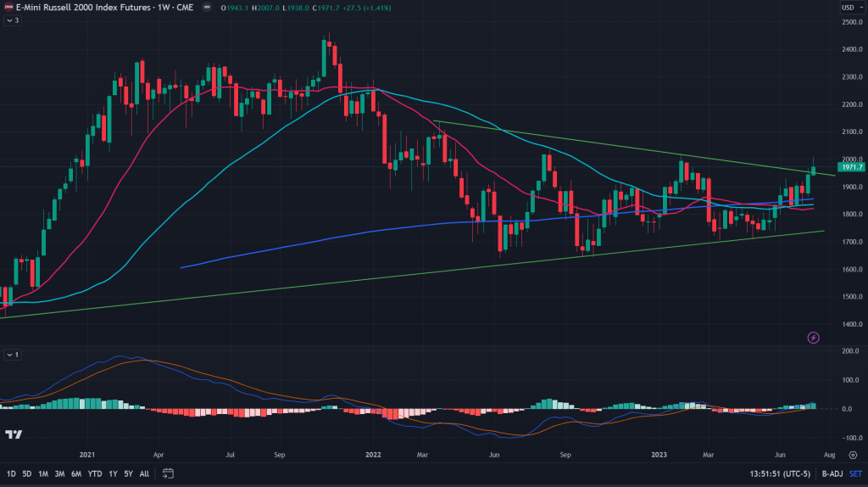The width and height of the screenshot is (868, 487).
Task: Click the Russell 2000 symbol logo icon
Action: pos(8,7)
